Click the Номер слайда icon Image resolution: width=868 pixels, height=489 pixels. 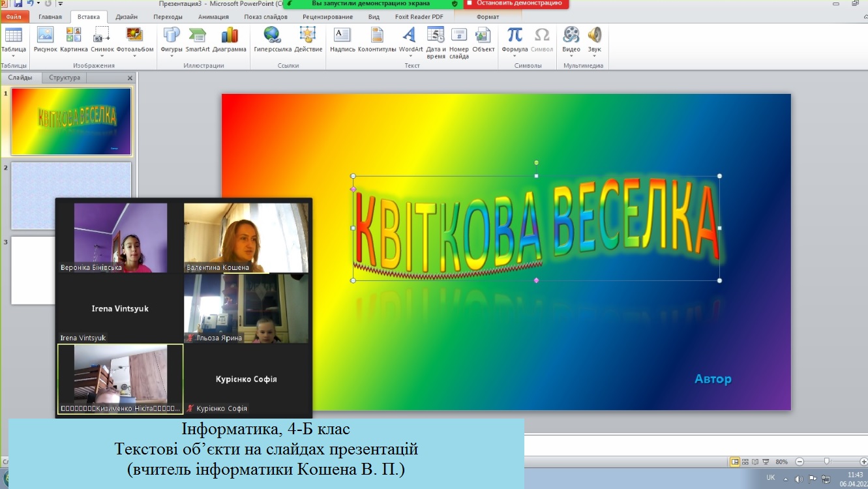coord(459,35)
